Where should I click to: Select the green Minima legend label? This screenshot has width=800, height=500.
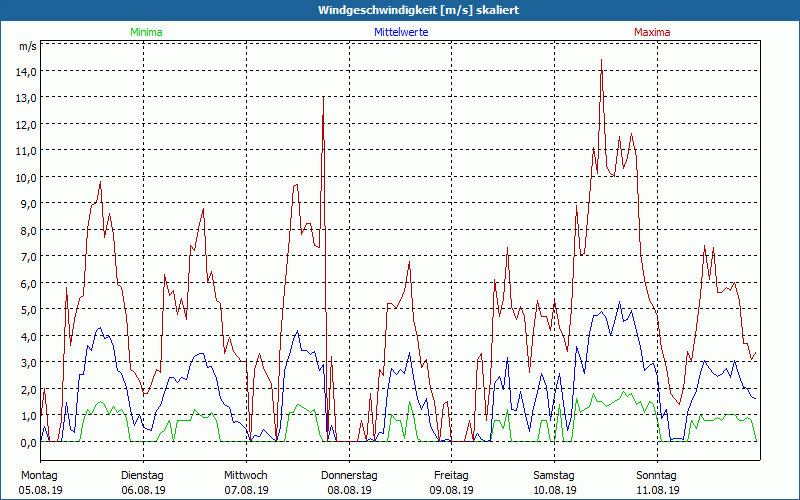(x=146, y=32)
